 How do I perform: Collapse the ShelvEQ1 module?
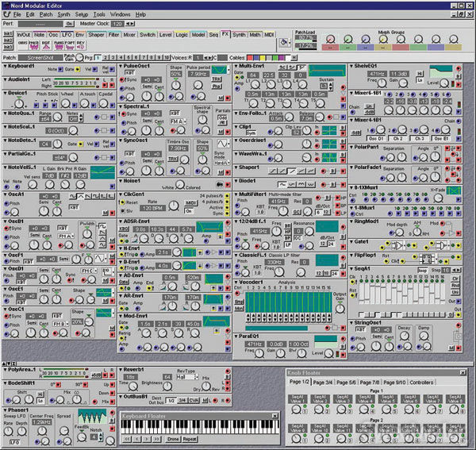pos(351,66)
